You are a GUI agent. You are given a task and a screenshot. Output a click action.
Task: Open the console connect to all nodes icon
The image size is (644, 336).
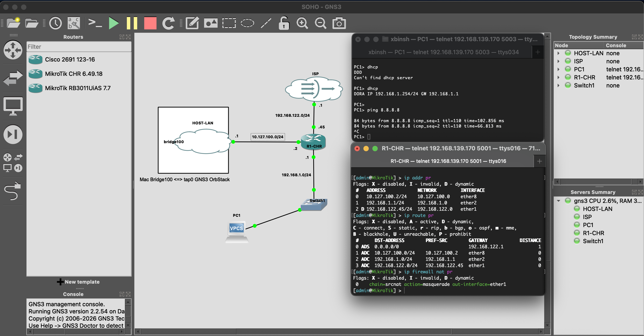point(95,23)
